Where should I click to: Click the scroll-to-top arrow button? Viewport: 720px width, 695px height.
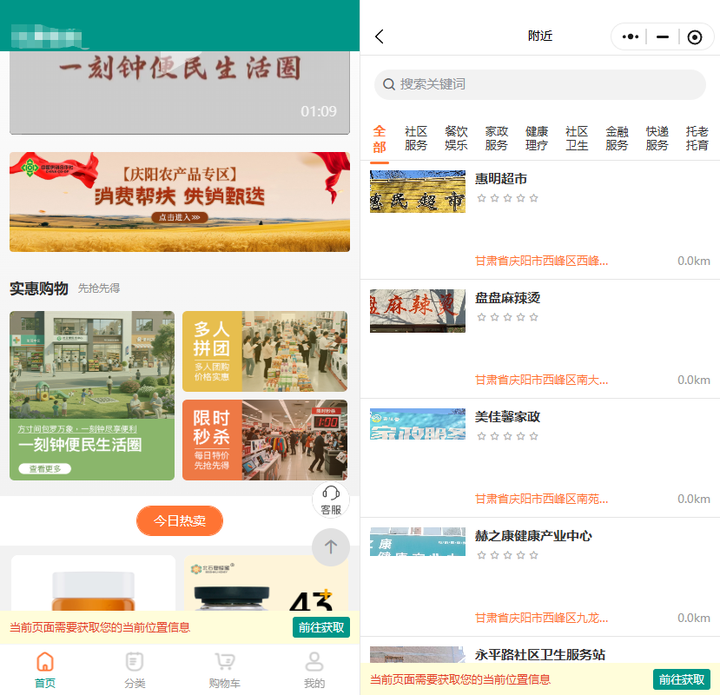331,547
